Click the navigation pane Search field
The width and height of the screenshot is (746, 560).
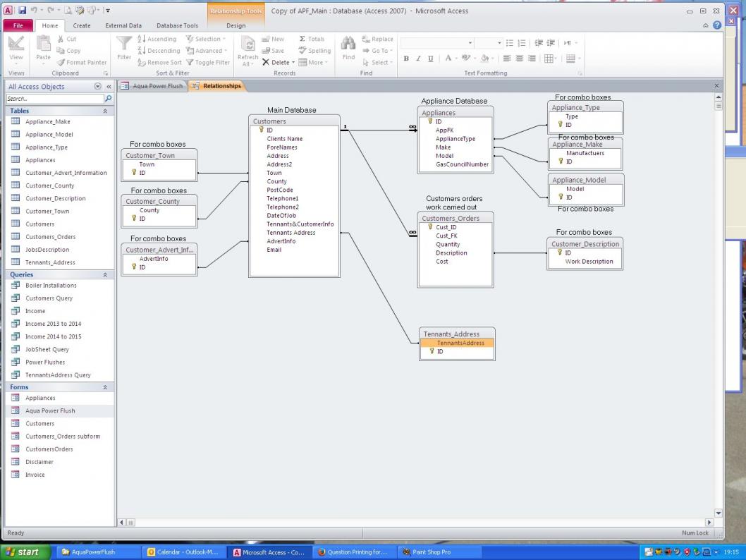point(55,99)
